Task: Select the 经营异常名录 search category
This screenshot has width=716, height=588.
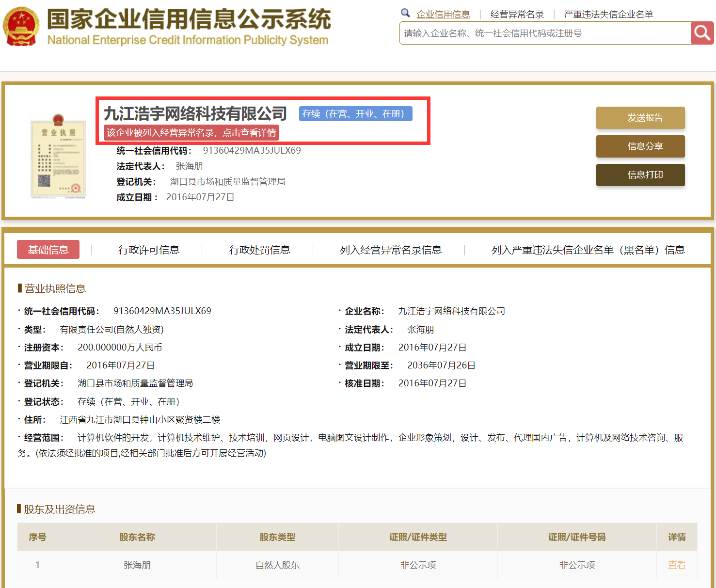Action: coord(517,15)
